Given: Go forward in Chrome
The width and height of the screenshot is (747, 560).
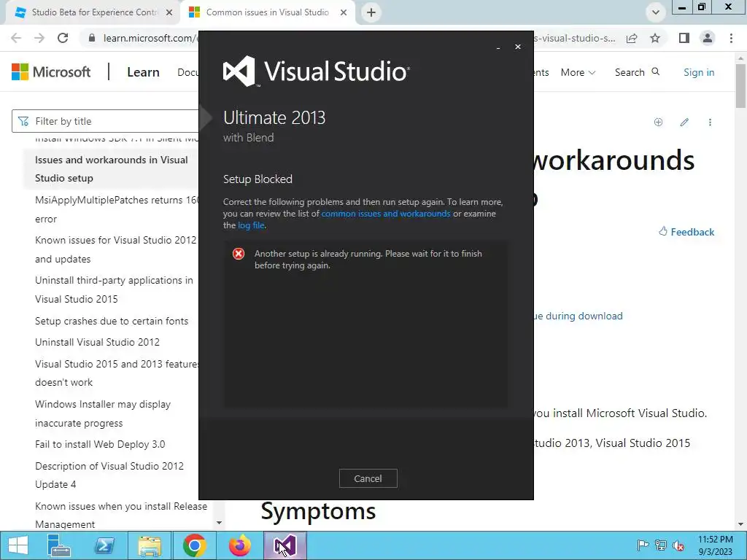Looking at the screenshot, I should 39,38.
